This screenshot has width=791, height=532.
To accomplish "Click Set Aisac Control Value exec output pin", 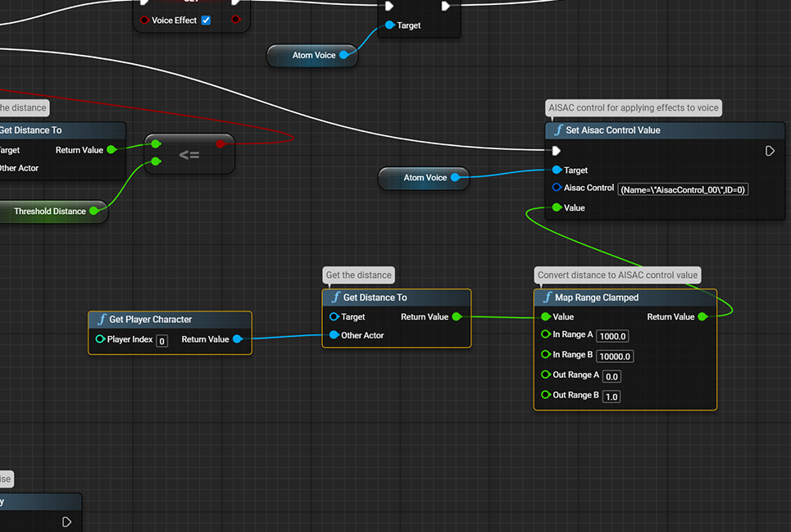I will coord(770,151).
